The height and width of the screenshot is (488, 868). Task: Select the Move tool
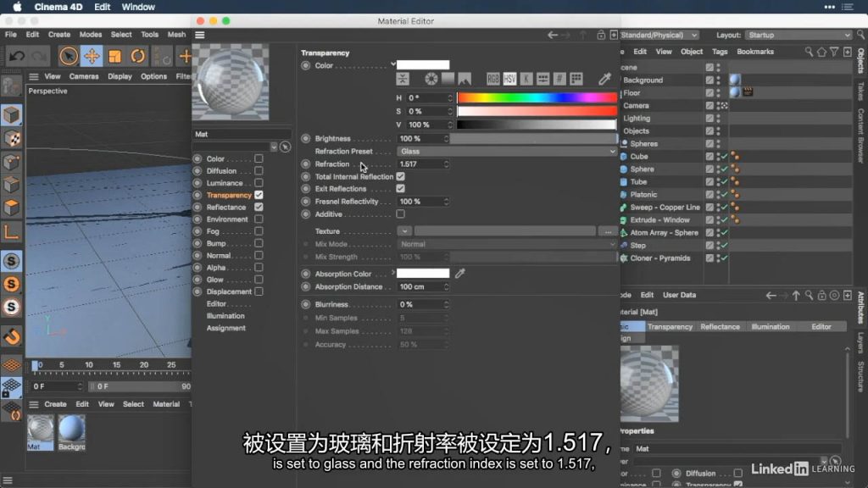[x=92, y=56]
